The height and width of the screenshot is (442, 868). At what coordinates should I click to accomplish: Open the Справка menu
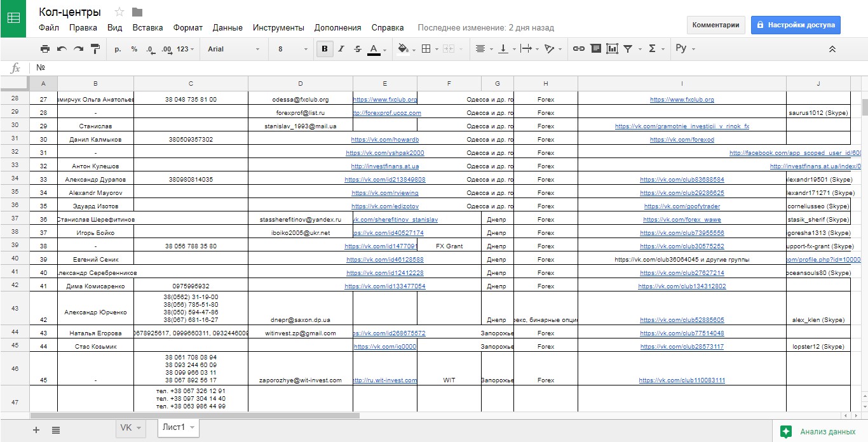click(388, 28)
